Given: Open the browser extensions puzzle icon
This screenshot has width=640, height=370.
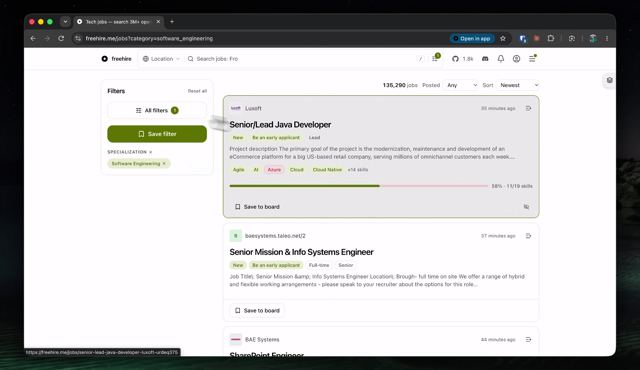Looking at the screenshot, I should 551,38.
